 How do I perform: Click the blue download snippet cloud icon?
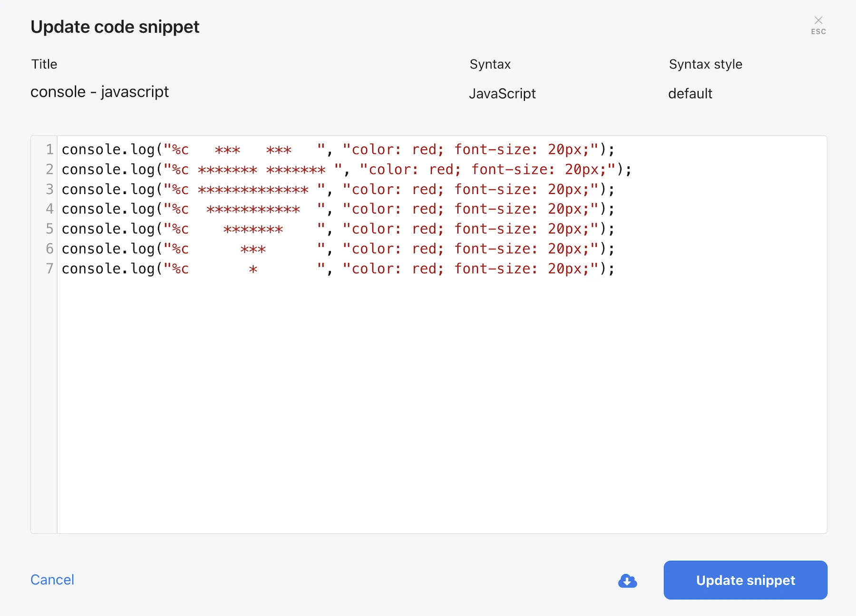(627, 580)
